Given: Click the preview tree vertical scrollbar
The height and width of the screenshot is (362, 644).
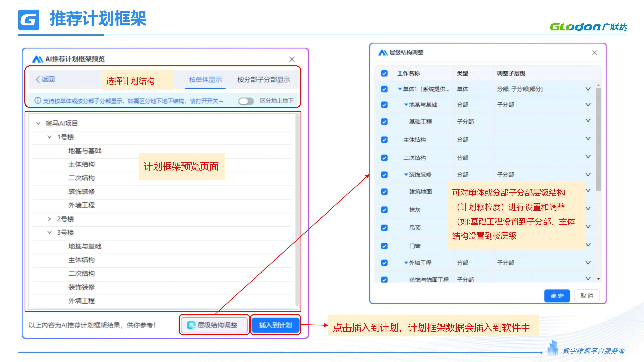Looking at the screenshot, I should (x=297, y=210).
